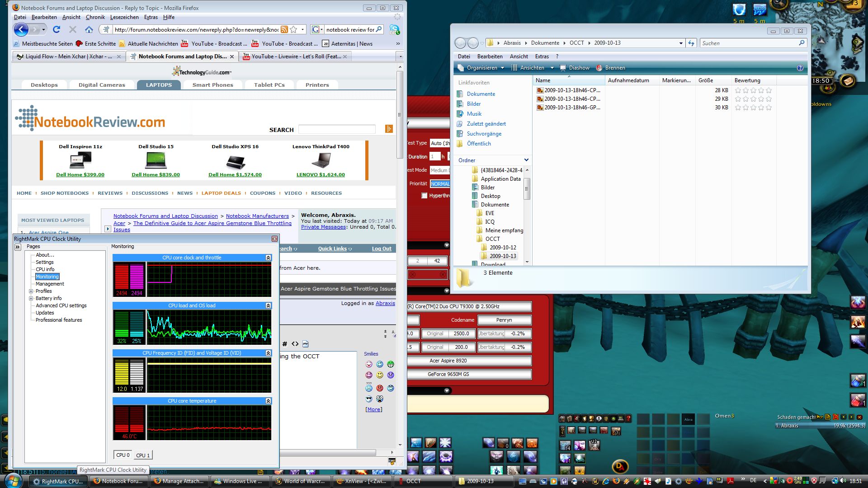Image resolution: width=868 pixels, height=488 pixels.
Task: Select CPU 1 tab in RightMark
Action: tap(143, 455)
